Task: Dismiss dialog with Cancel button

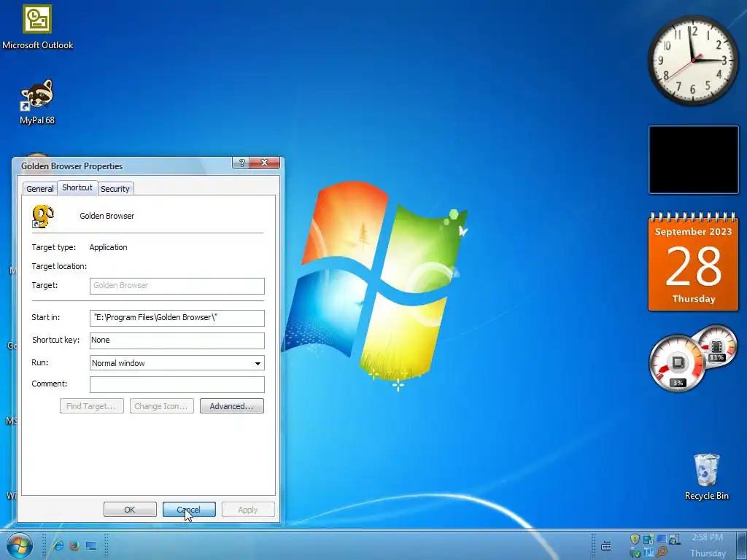Action: (x=189, y=510)
